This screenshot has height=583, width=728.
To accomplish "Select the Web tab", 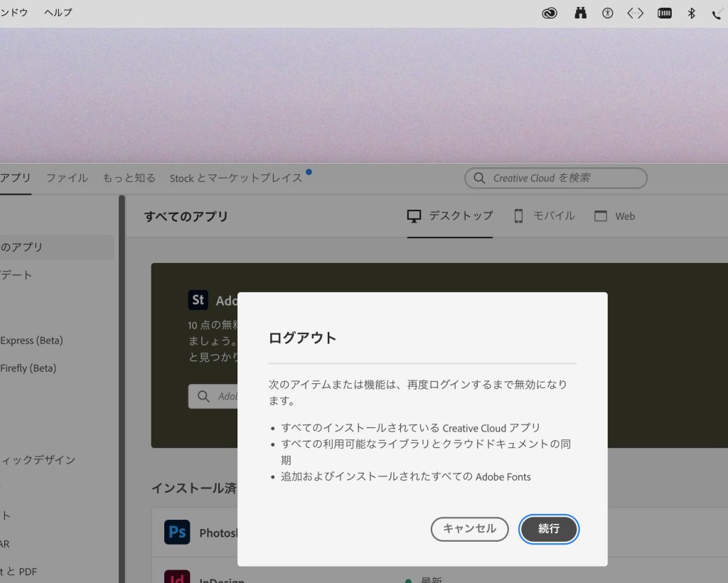I will click(615, 216).
